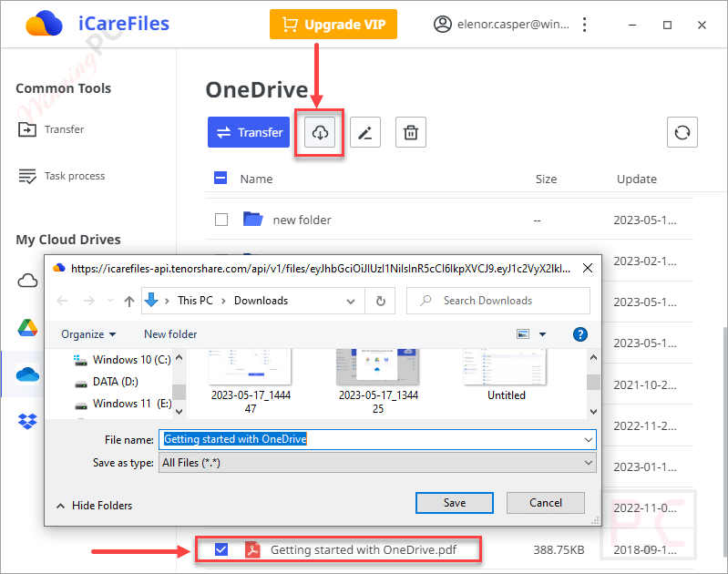This screenshot has width=728, height=574.
Task: Select Windows 11 (E:) drive in tree
Action: [x=123, y=404]
